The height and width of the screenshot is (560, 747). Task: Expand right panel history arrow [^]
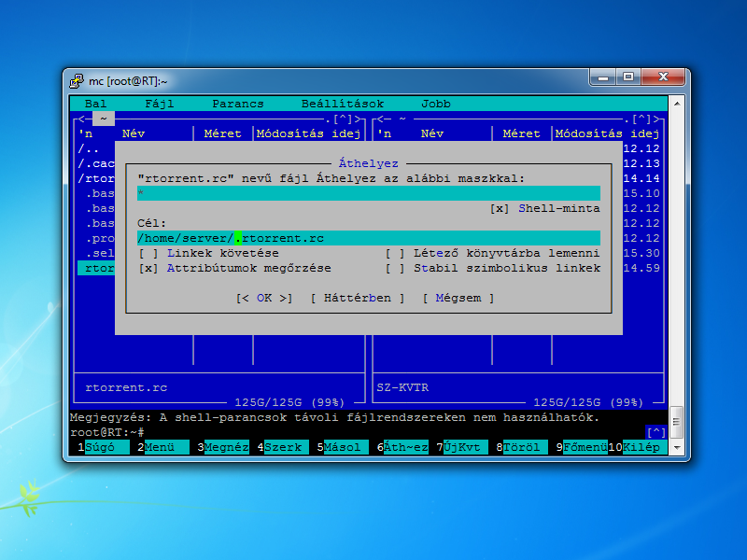[641, 119]
